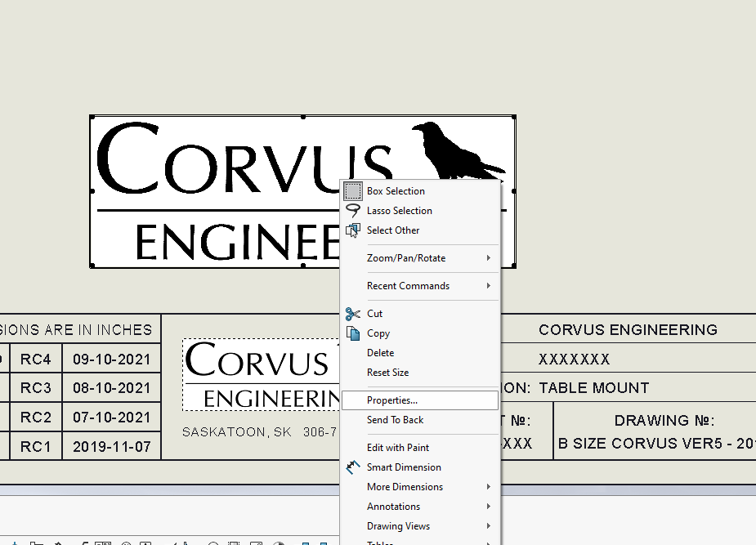The image size is (756, 545).
Task: Select revision cell RC4
Action: [x=36, y=359]
